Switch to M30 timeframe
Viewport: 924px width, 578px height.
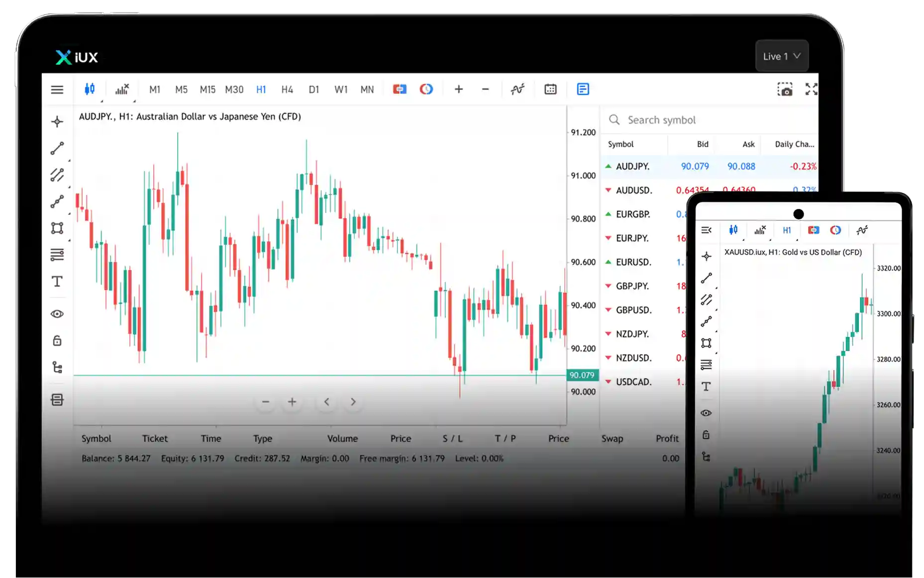coord(234,90)
